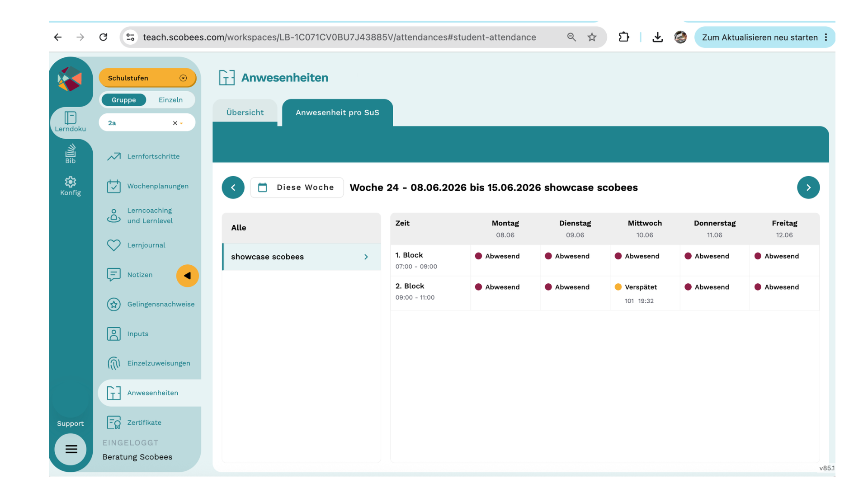Viewport: 868px width, 488px height.
Task: Open the hamburger menu button
Action: coord(71,449)
